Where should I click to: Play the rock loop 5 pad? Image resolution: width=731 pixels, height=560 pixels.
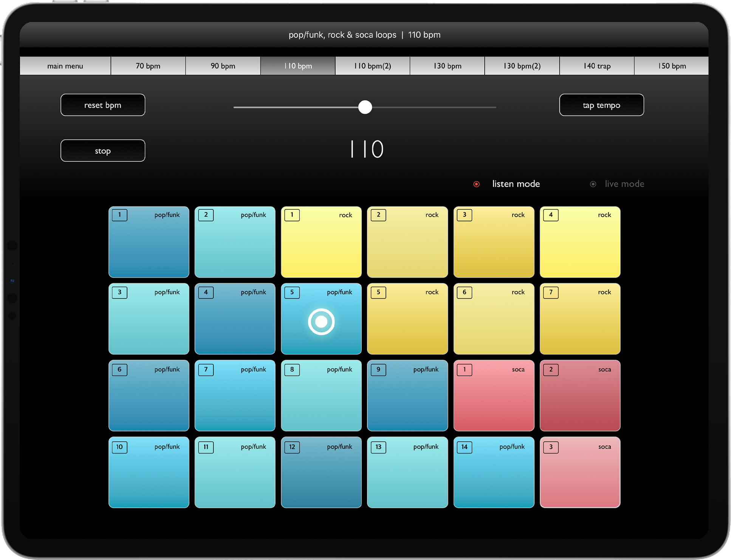click(x=407, y=319)
